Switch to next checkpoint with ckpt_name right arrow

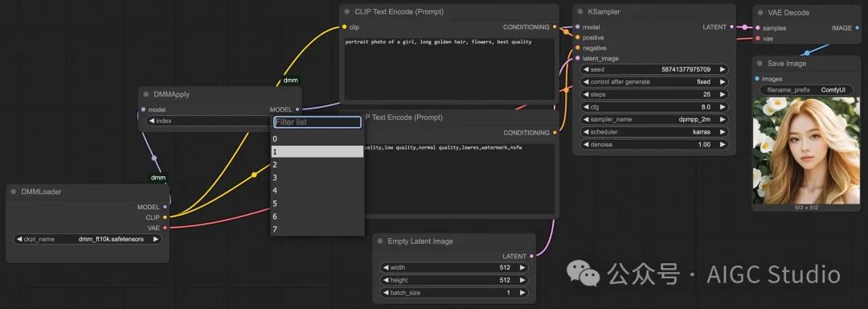coord(156,239)
